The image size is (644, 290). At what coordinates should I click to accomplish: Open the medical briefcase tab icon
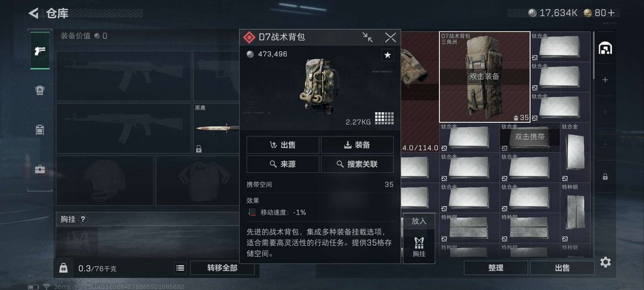(40, 169)
